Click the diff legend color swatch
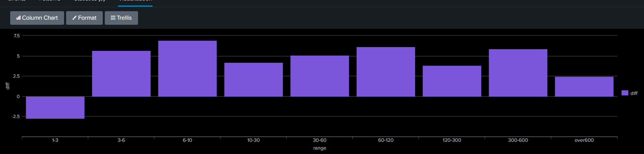Screen dimensions: 644x154 pyautogui.click(x=625, y=93)
